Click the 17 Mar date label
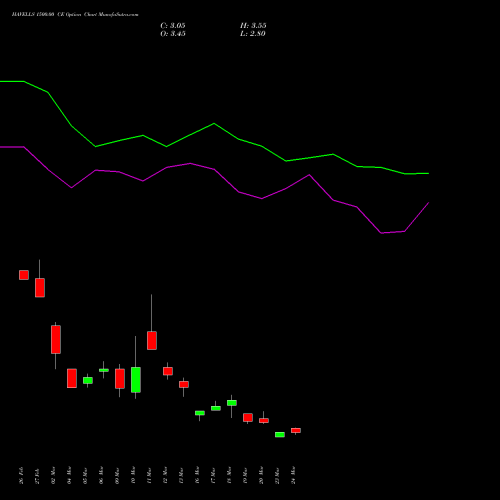 pos(214,475)
